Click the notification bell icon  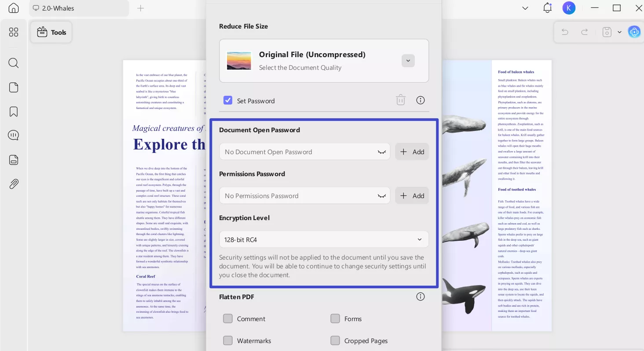547,8
